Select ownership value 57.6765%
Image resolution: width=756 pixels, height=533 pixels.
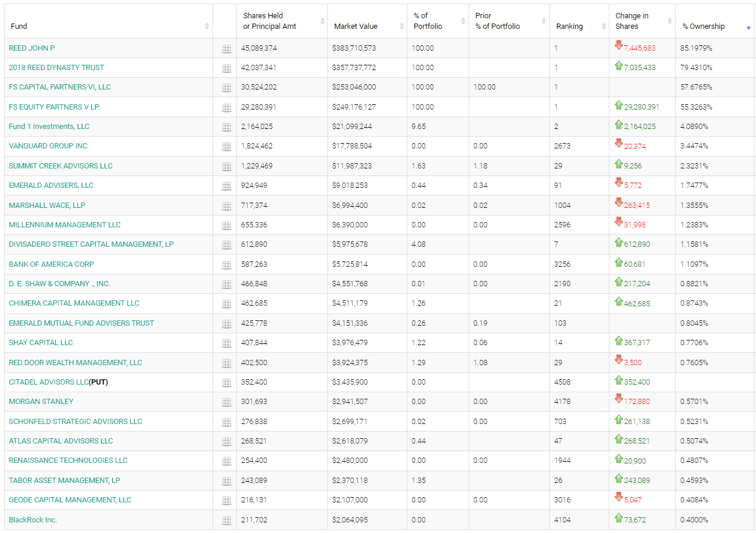[696, 87]
